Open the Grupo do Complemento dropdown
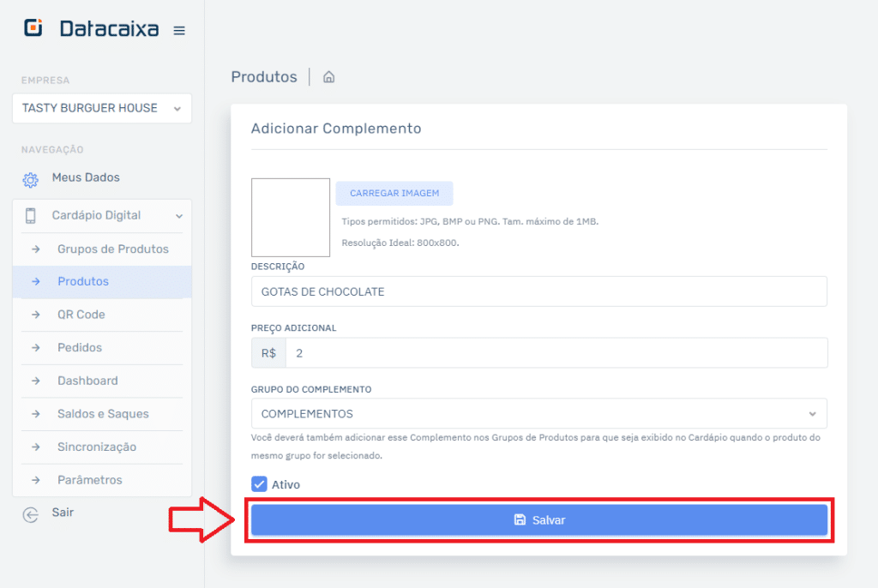 pos(538,414)
